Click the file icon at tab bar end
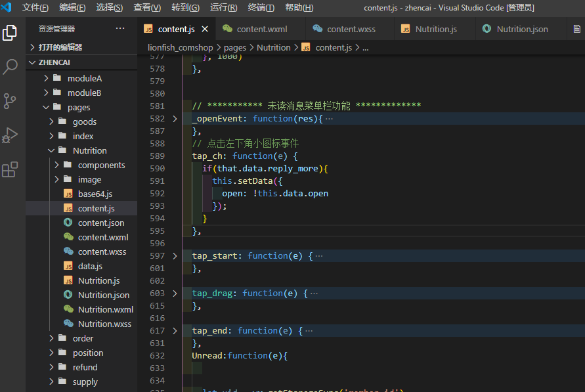The height and width of the screenshot is (392, 585). coord(576,29)
